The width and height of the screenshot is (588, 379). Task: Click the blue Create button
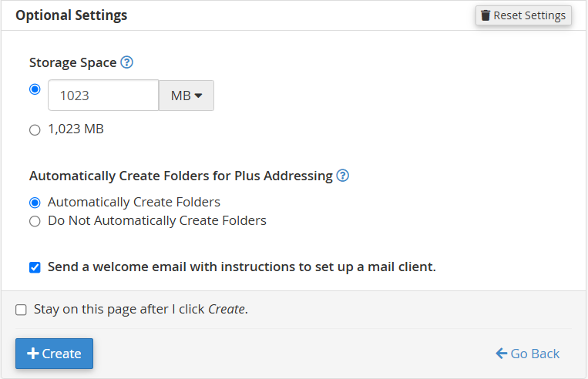point(54,354)
